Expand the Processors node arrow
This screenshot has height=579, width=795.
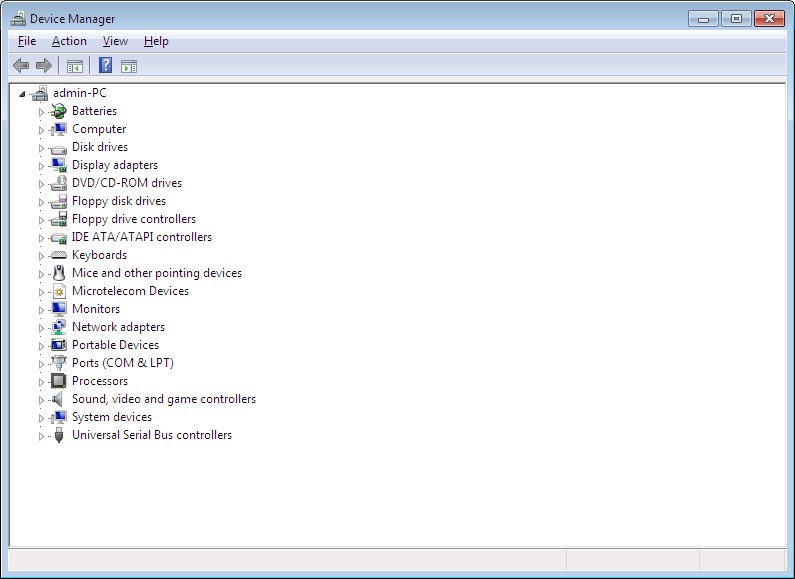(x=42, y=382)
